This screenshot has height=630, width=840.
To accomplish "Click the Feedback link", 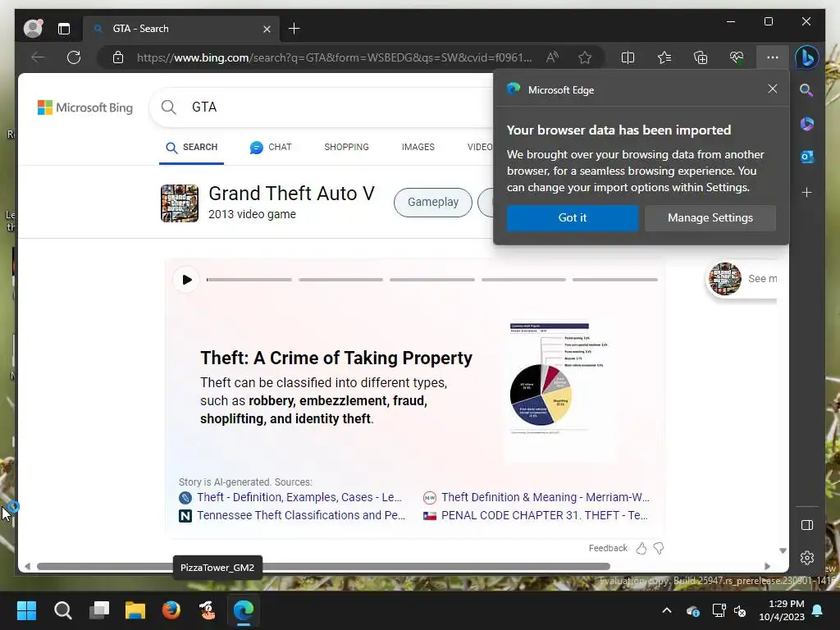I will pos(608,548).
